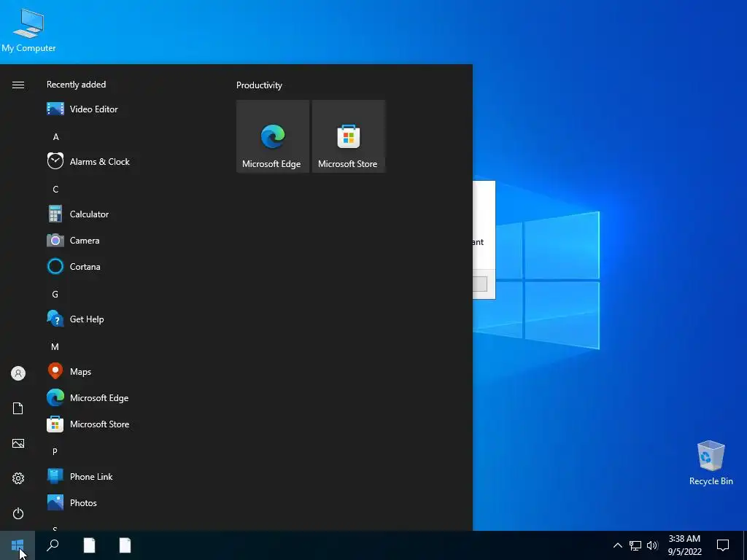Open the network icon in system tray
The image size is (747, 560).
(635, 545)
